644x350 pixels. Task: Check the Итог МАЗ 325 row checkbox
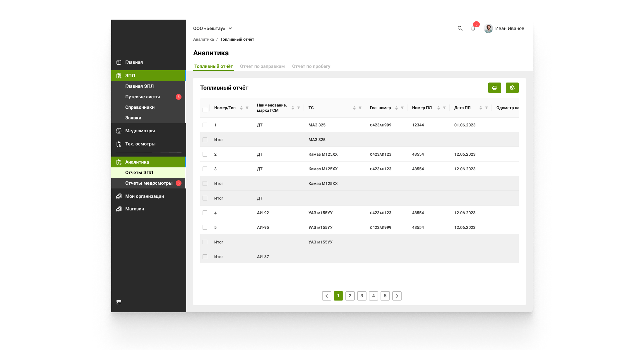point(205,140)
